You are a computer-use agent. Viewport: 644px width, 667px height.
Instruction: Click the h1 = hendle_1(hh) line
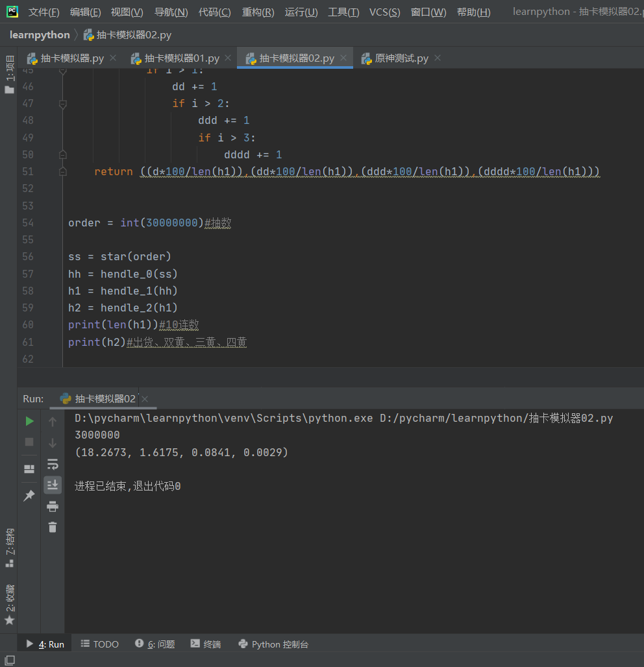[x=123, y=291]
